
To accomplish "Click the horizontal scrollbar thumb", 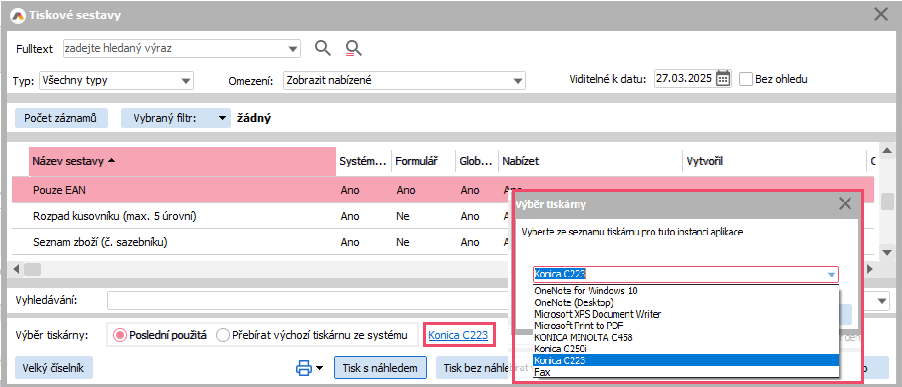I will click(32, 269).
